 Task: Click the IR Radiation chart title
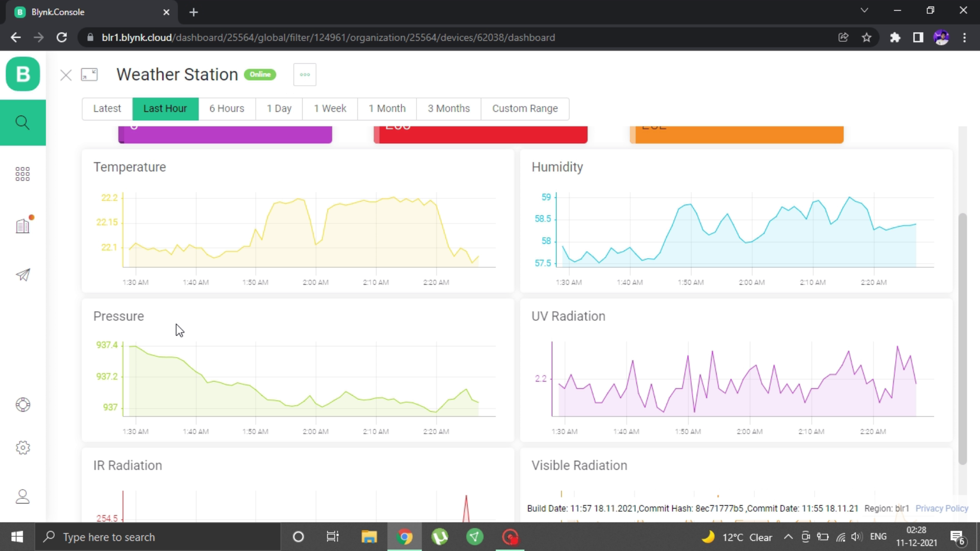128,465
